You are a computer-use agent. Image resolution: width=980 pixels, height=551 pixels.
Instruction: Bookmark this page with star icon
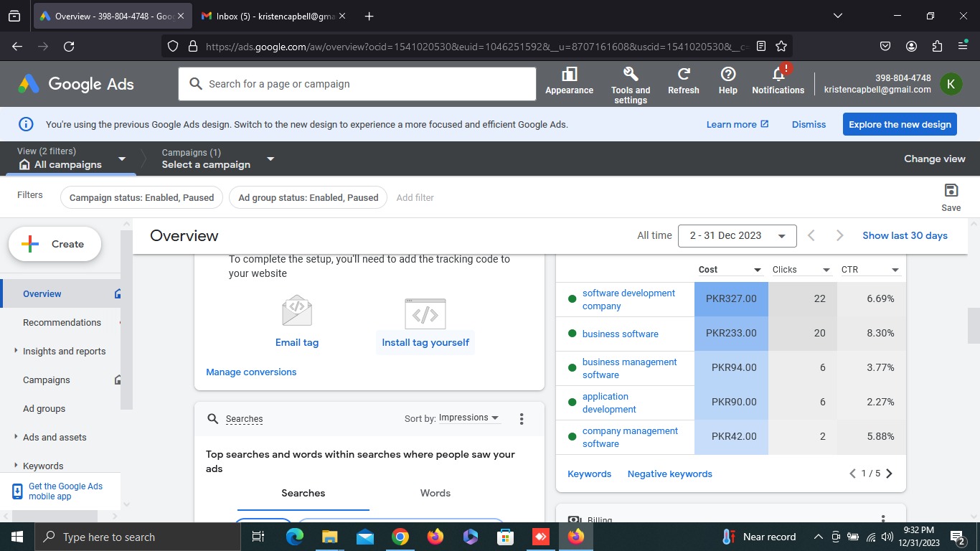(x=781, y=46)
